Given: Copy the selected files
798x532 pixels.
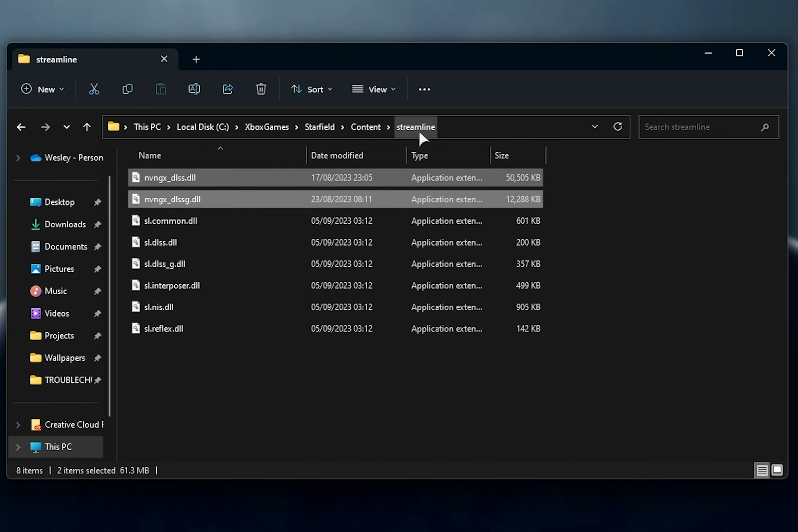Looking at the screenshot, I should coord(127,89).
